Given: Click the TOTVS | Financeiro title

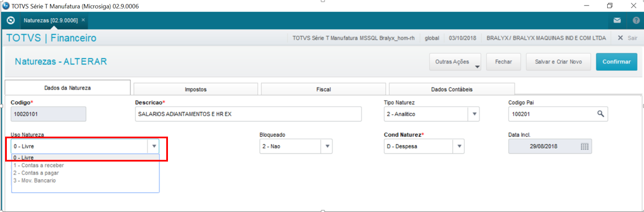Looking at the screenshot, I should [51, 38].
